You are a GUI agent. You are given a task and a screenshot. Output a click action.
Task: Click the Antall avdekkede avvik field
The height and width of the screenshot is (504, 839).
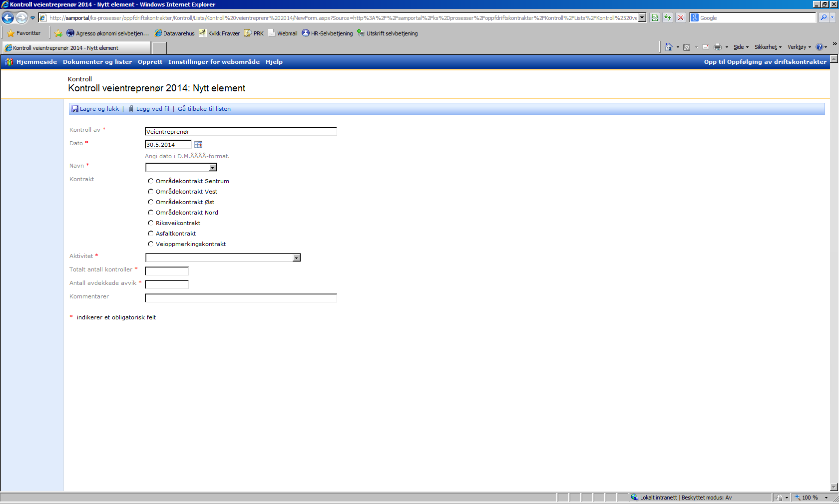point(167,284)
